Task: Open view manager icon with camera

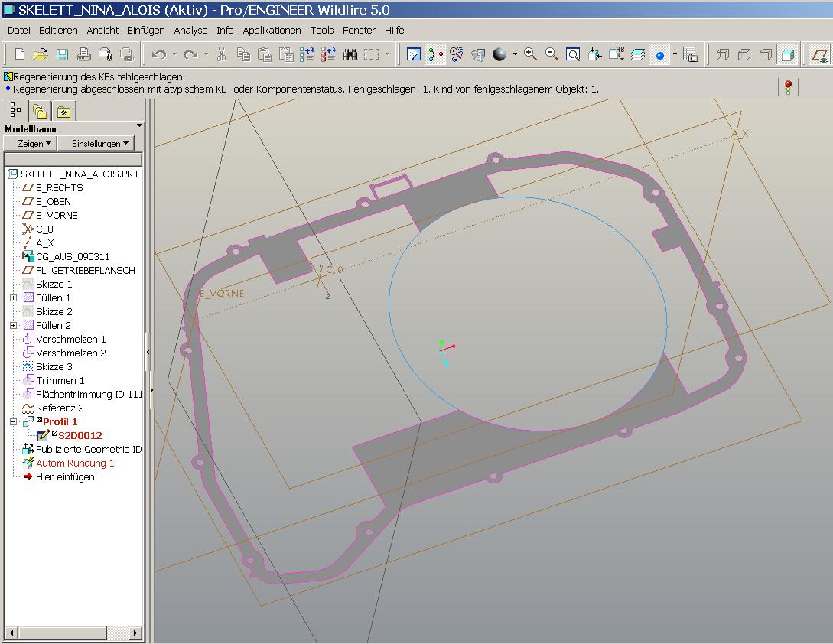Action: coord(690,54)
